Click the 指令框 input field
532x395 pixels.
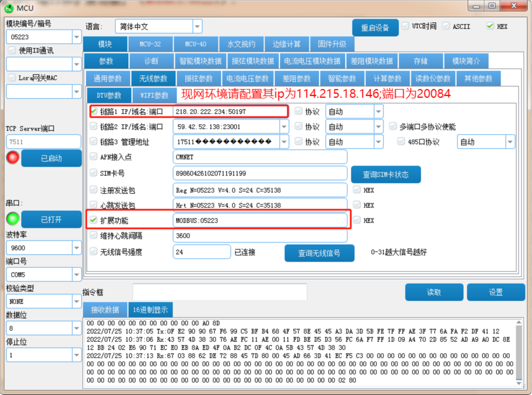(219, 292)
